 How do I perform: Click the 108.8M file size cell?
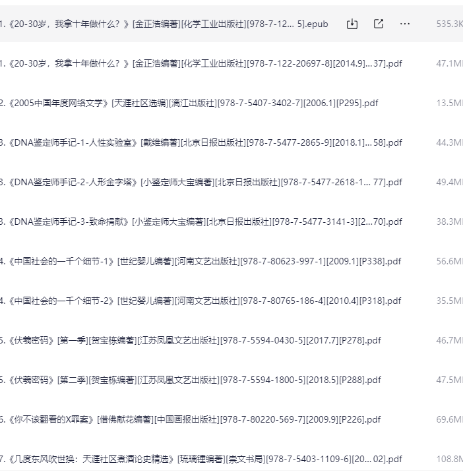tap(449, 459)
